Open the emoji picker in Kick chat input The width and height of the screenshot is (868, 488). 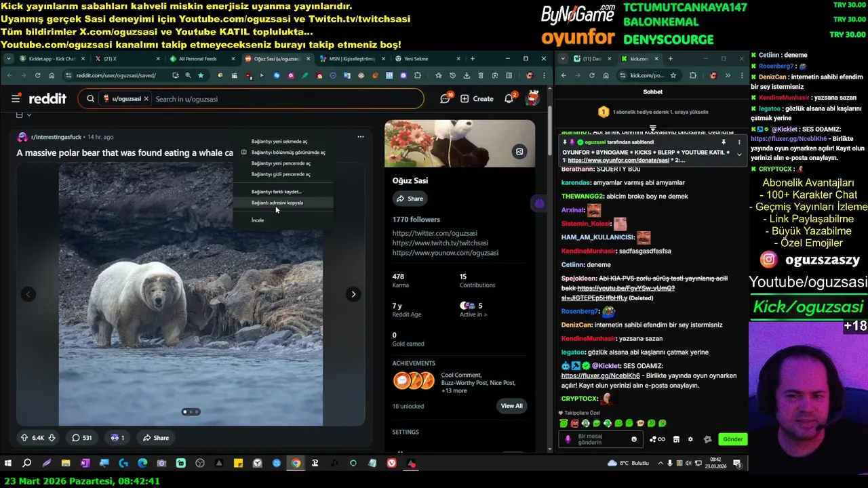[x=634, y=439]
